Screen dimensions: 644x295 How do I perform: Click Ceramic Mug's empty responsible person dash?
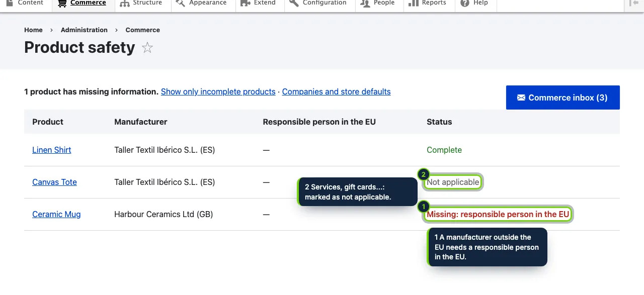[266, 215]
